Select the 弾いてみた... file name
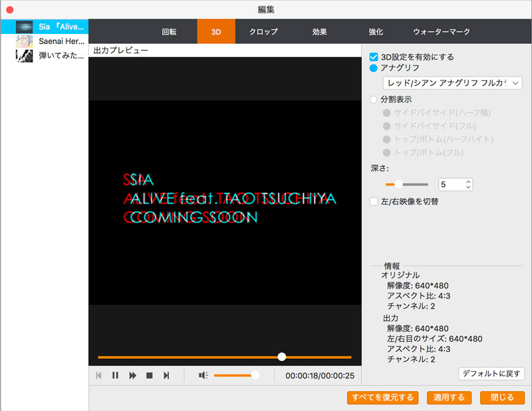 (x=61, y=56)
